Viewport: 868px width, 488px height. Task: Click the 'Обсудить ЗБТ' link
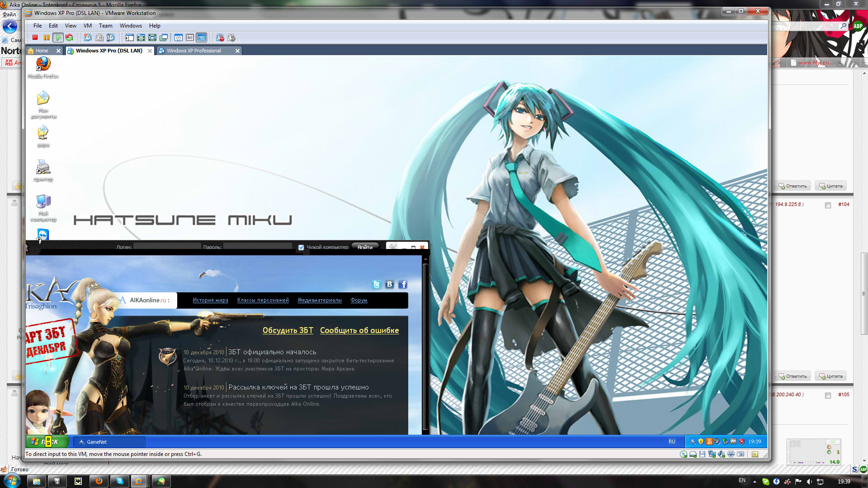pos(288,330)
